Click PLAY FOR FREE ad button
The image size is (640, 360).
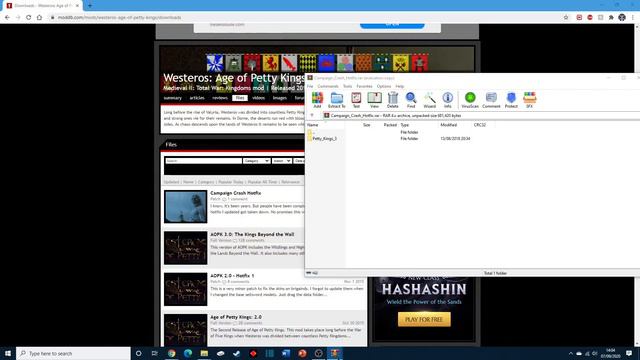tap(424, 320)
